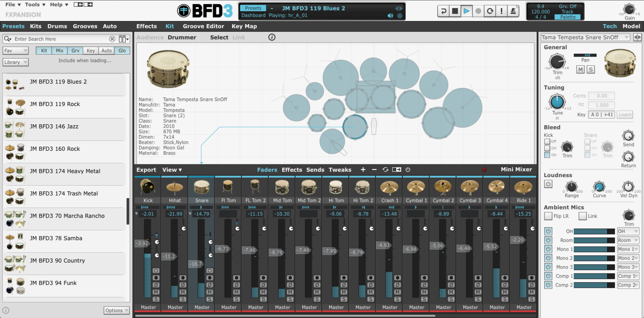Image resolution: width=644 pixels, height=318 pixels.
Task: Solo the Snare channel with its S button
Action: (210, 299)
